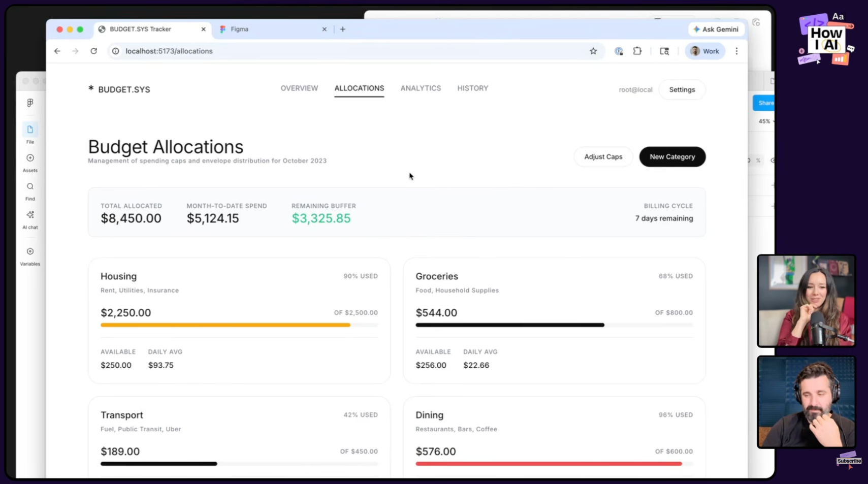868x484 pixels.
Task: Click the New Category button
Action: pos(672,157)
